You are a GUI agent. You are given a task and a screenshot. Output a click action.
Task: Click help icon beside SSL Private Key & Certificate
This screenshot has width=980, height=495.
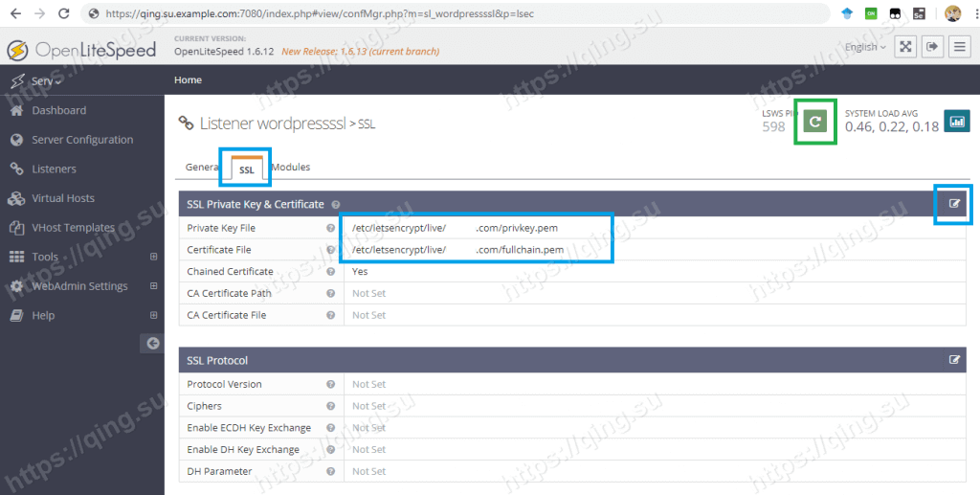click(x=336, y=204)
